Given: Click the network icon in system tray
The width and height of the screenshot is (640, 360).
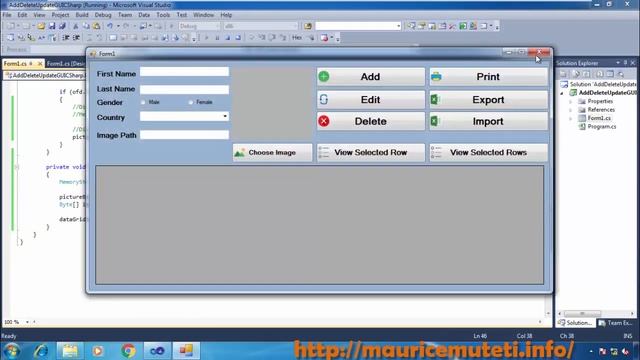Looking at the screenshot, I should (614, 351).
